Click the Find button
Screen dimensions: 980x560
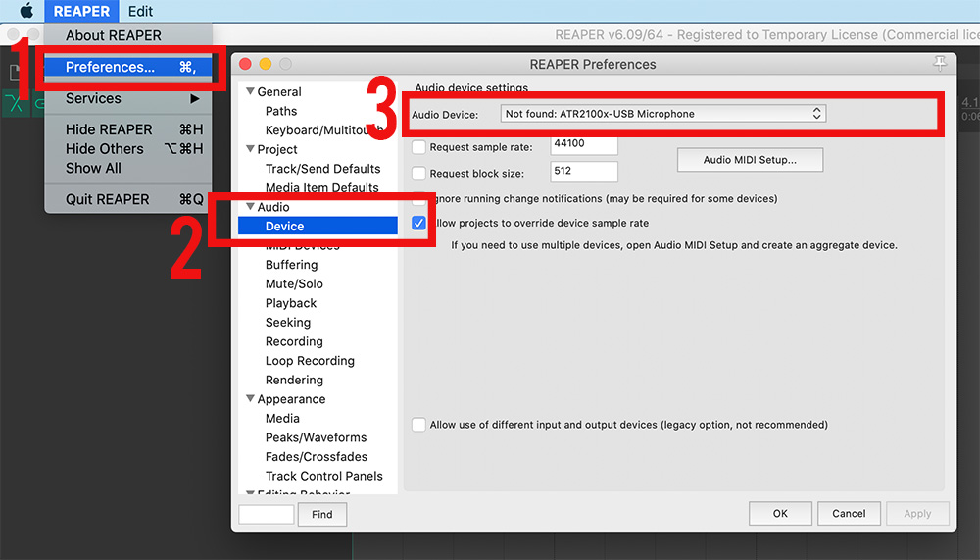pos(321,514)
